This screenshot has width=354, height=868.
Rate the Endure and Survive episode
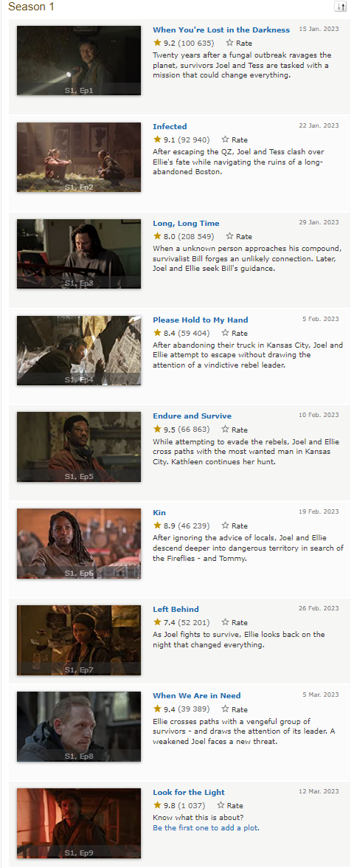(226, 429)
